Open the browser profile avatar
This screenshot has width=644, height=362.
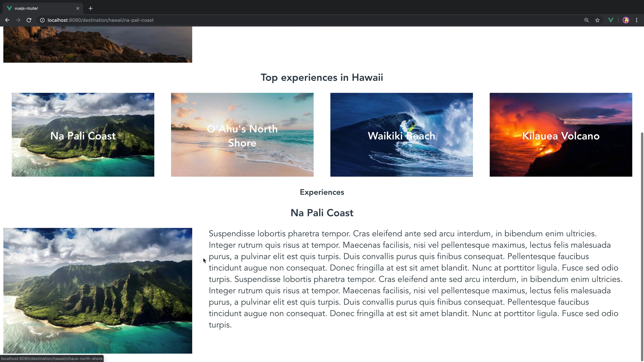[626, 20]
